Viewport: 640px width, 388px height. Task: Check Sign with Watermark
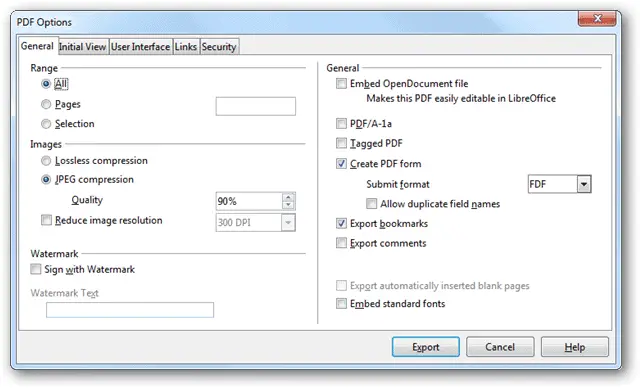[x=36, y=269]
